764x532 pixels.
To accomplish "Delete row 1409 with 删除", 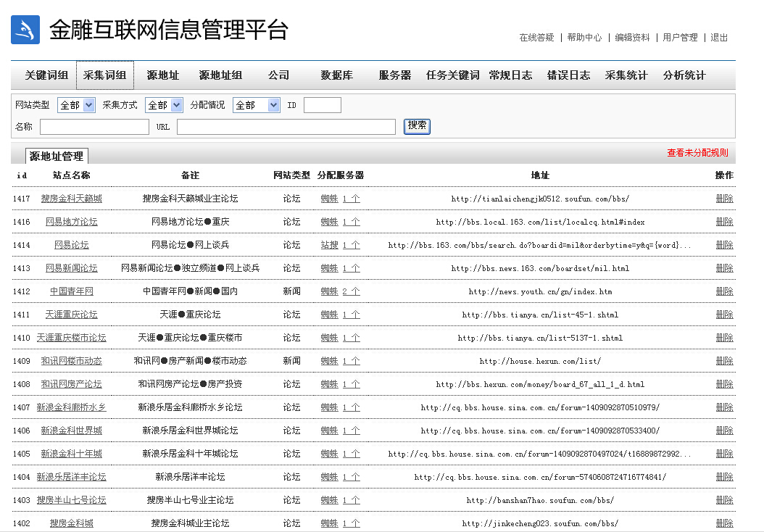I will (x=725, y=361).
